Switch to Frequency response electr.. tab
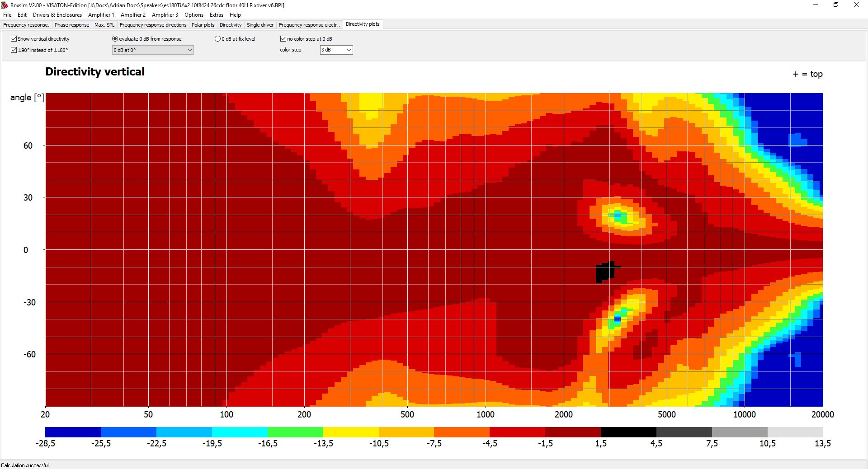Screen dimensions: 868x469 [x=310, y=25]
